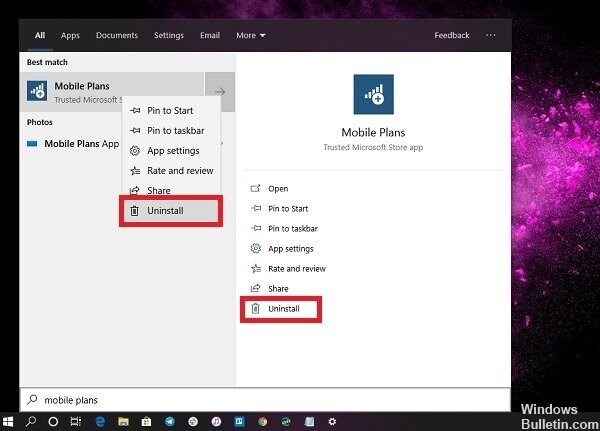Viewport: 600px width, 431px height.
Task: Select the Email search tab
Action: tap(210, 36)
